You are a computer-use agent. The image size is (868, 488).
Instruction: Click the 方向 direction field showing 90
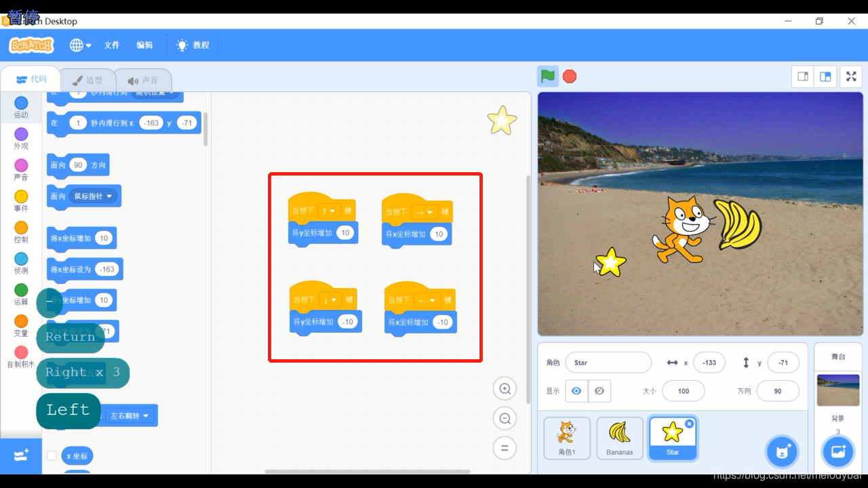pos(778,391)
